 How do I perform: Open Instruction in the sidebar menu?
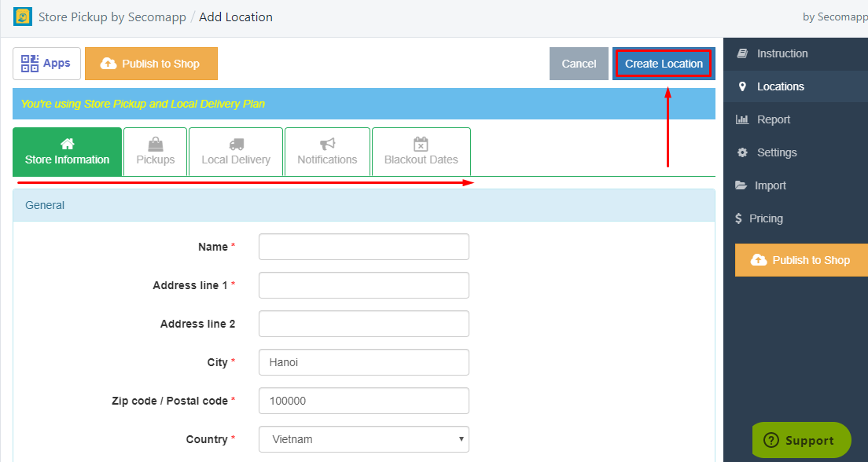coord(796,53)
